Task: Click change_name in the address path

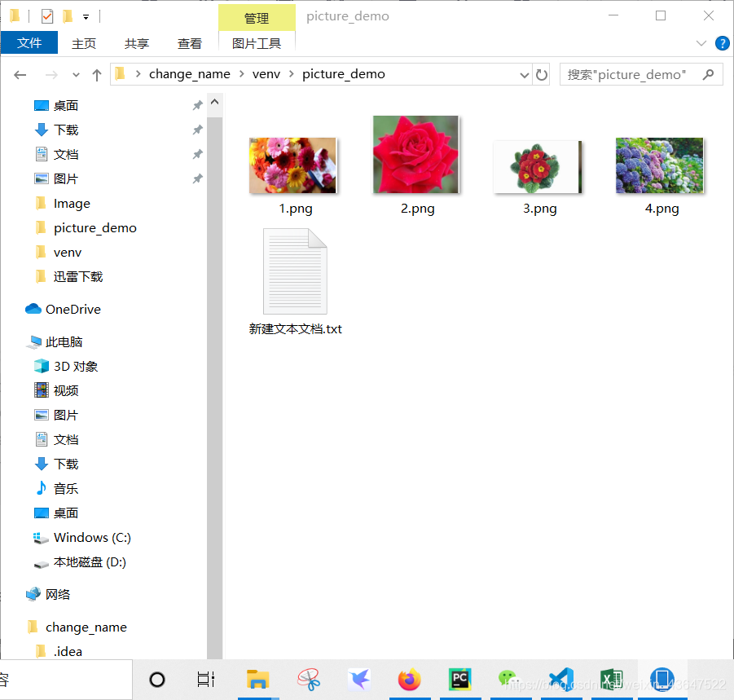Action: (190, 74)
